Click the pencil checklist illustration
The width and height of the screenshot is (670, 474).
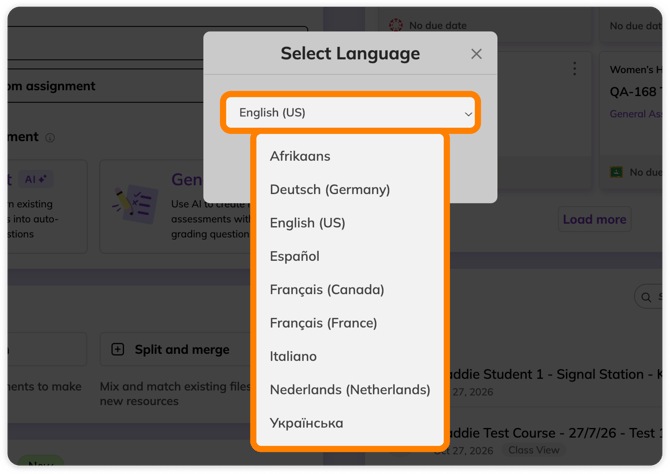click(x=135, y=204)
